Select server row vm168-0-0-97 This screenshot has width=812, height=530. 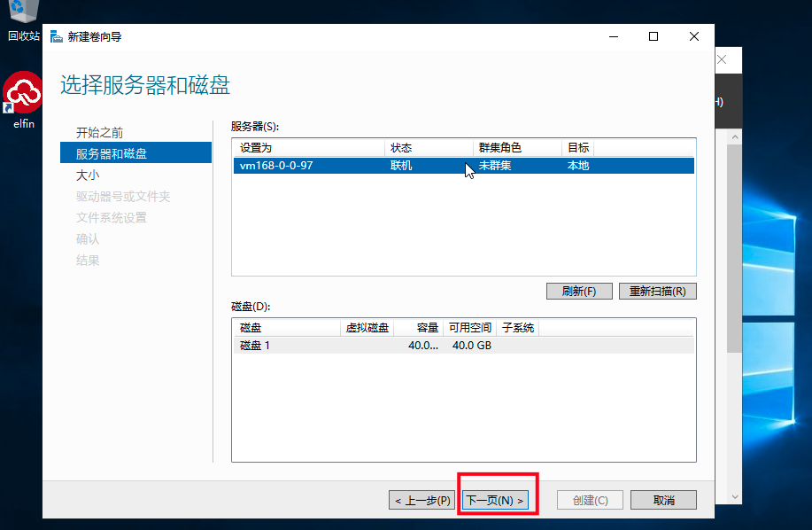[463, 165]
